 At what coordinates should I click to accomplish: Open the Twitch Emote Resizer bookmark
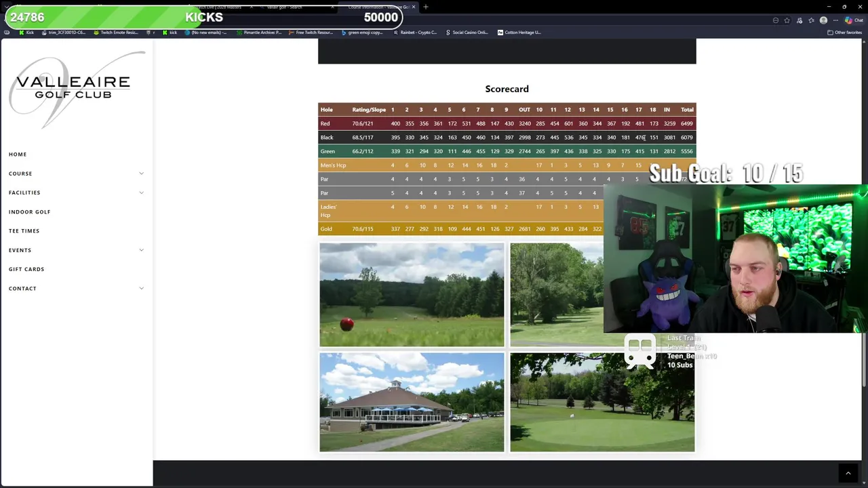[115, 33]
